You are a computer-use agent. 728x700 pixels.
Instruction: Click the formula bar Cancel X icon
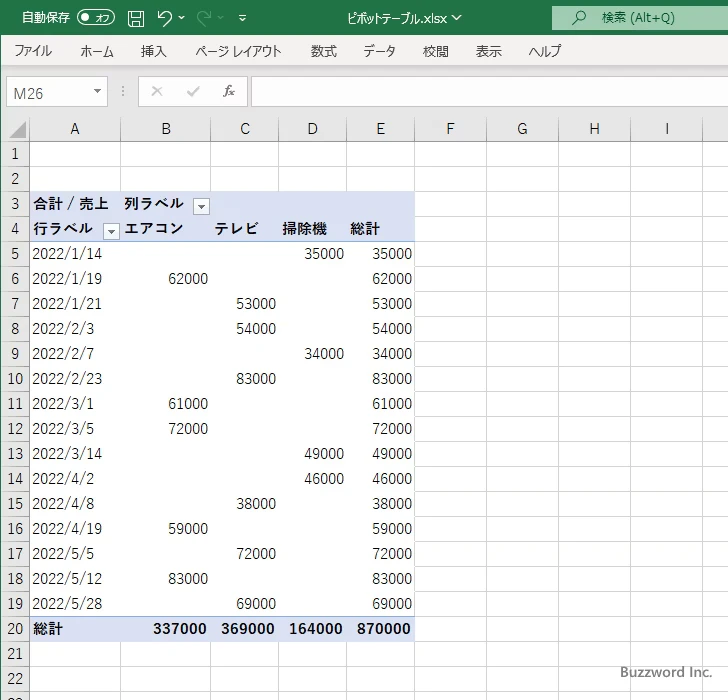point(157,91)
